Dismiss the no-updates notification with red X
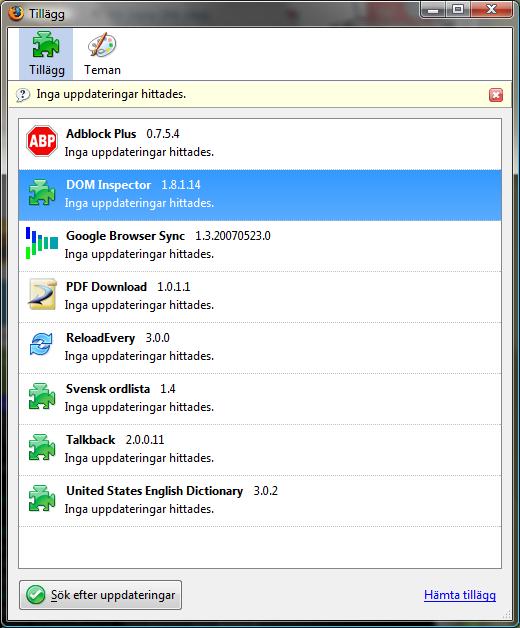 [x=496, y=95]
